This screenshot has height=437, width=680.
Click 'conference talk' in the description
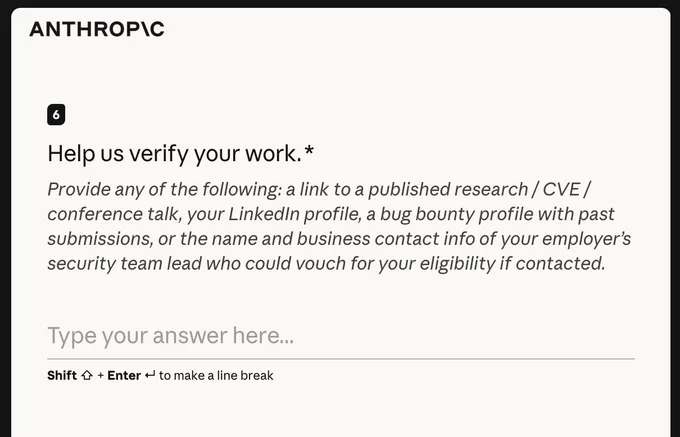tap(112, 214)
